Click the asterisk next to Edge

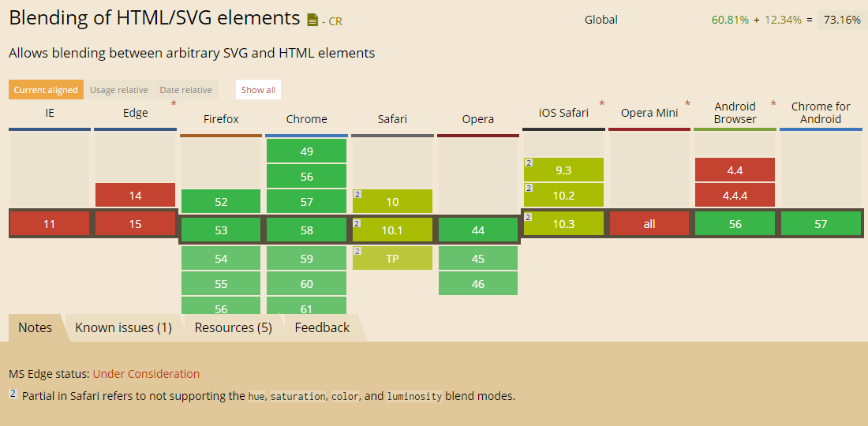tap(174, 104)
